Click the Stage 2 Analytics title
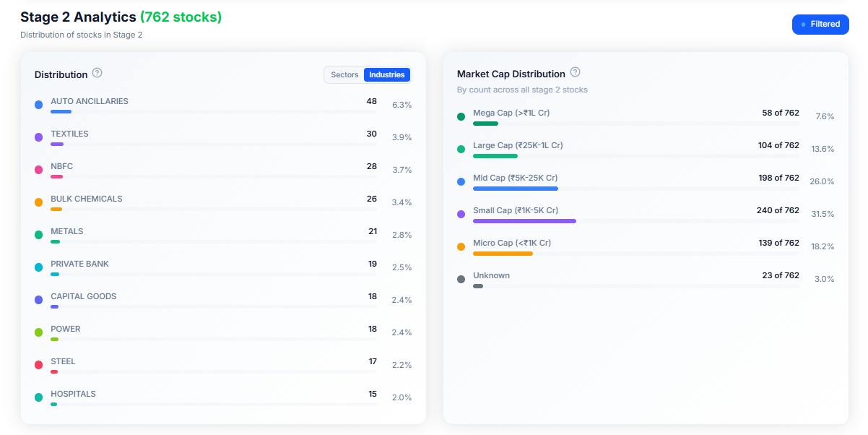The image size is (868, 435). (78, 17)
